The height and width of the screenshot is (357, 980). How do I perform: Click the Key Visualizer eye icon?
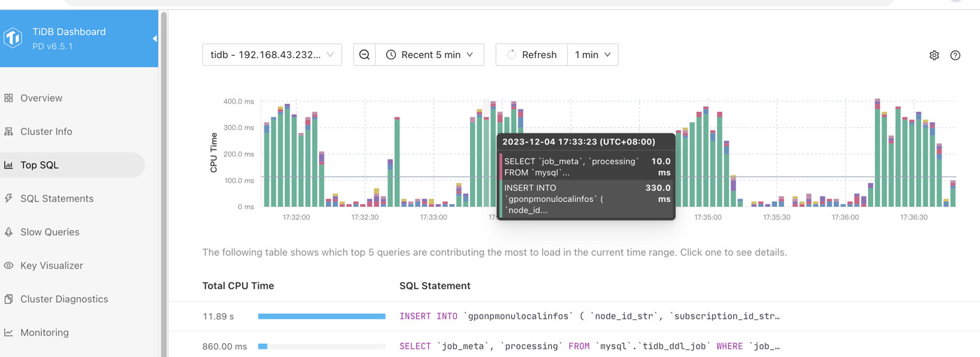click(9, 265)
